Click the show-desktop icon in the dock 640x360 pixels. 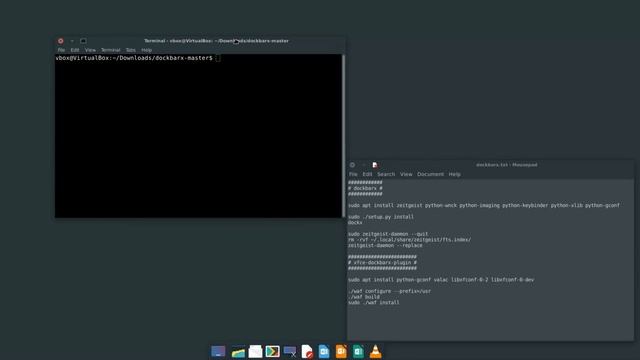click(x=218, y=351)
